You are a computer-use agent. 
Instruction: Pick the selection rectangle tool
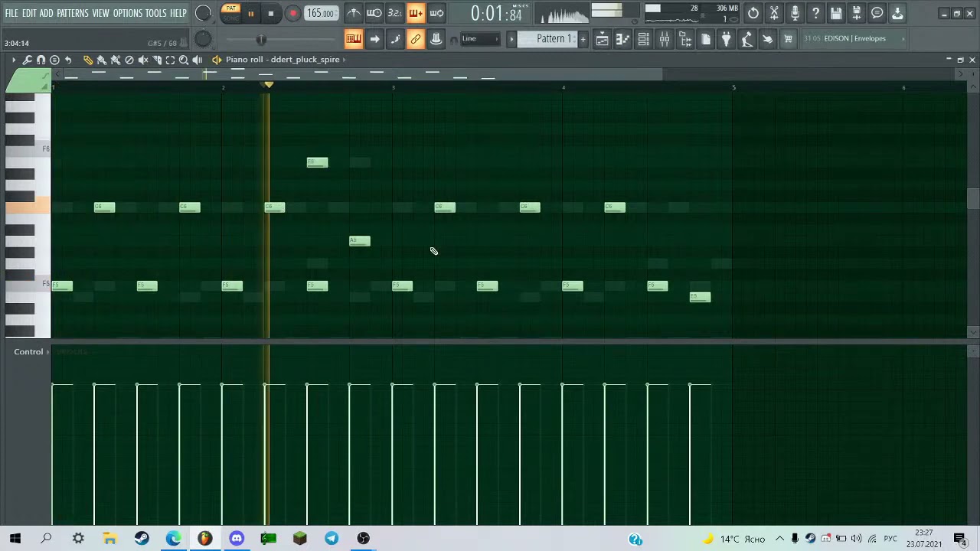coord(170,60)
